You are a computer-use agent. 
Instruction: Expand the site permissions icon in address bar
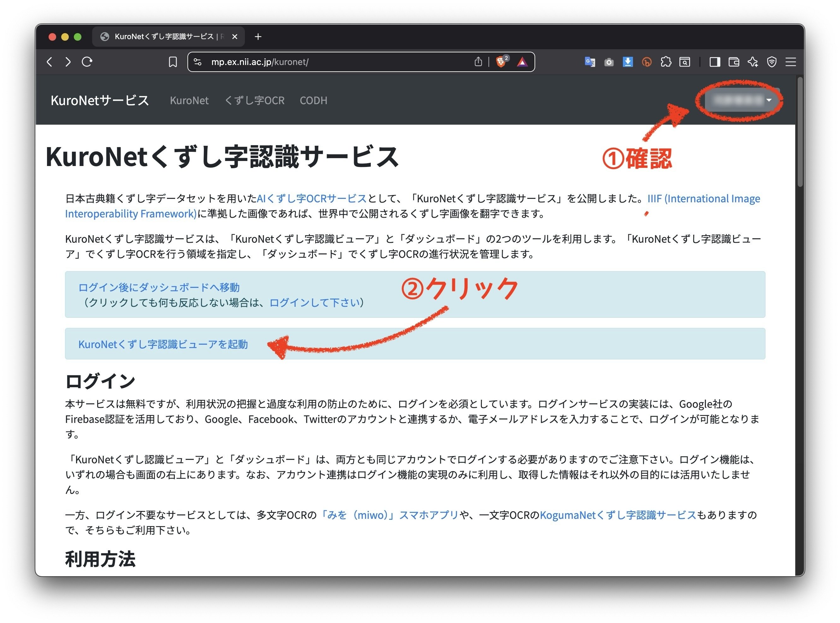pyautogui.click(x=198, y=62)
